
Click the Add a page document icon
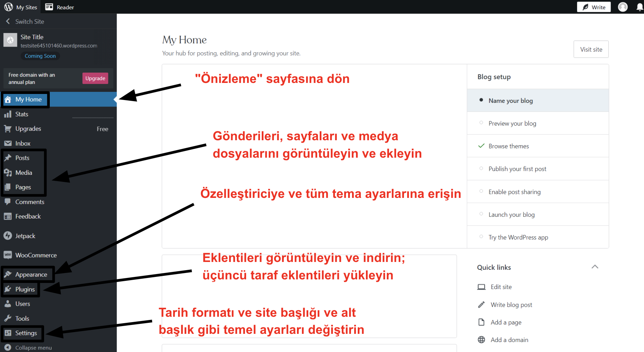pyautogui.click(x=481, y=322)
